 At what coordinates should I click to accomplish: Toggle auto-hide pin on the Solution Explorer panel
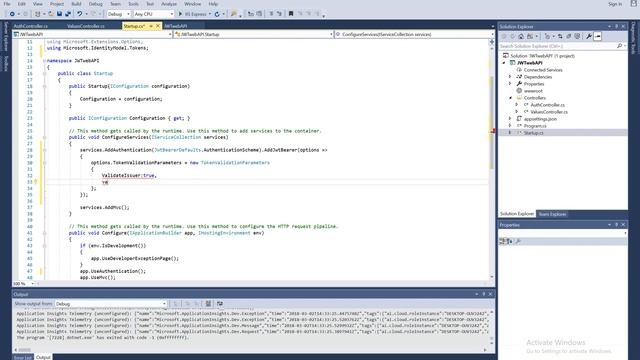click(616, 27)
